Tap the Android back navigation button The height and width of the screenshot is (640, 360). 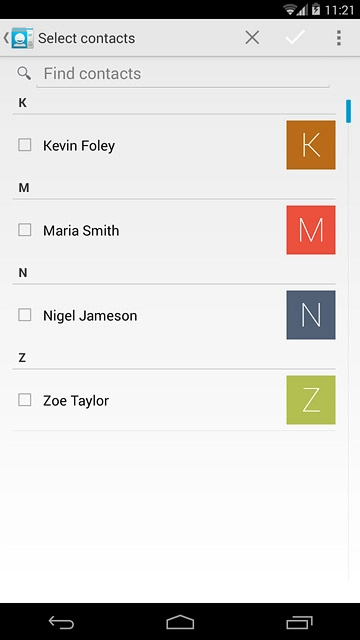tap(61, 622)
